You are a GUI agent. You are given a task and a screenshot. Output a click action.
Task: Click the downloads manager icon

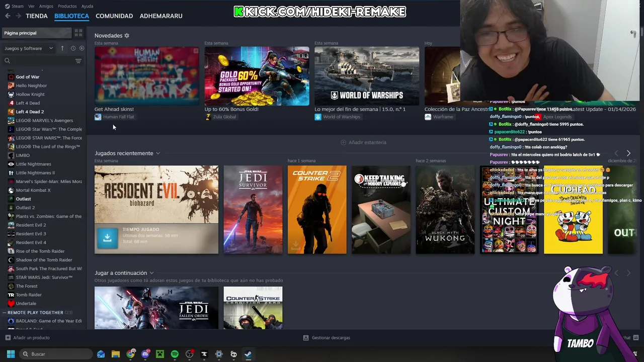[x=305, y=338]
